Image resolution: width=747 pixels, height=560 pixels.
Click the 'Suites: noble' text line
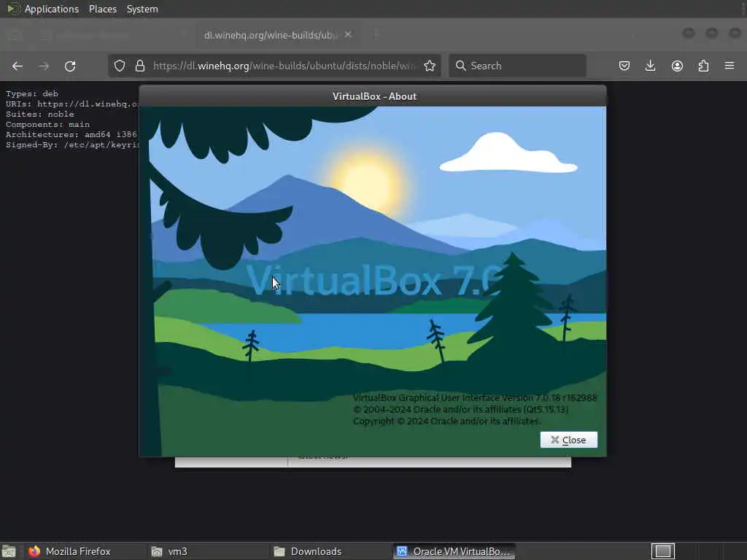click(x=40, y=114)
